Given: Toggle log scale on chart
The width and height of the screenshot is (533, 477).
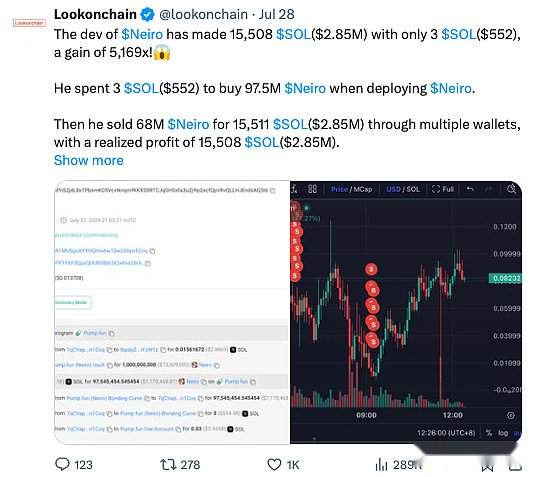Looking at the screenshot, I should point(503,433).
